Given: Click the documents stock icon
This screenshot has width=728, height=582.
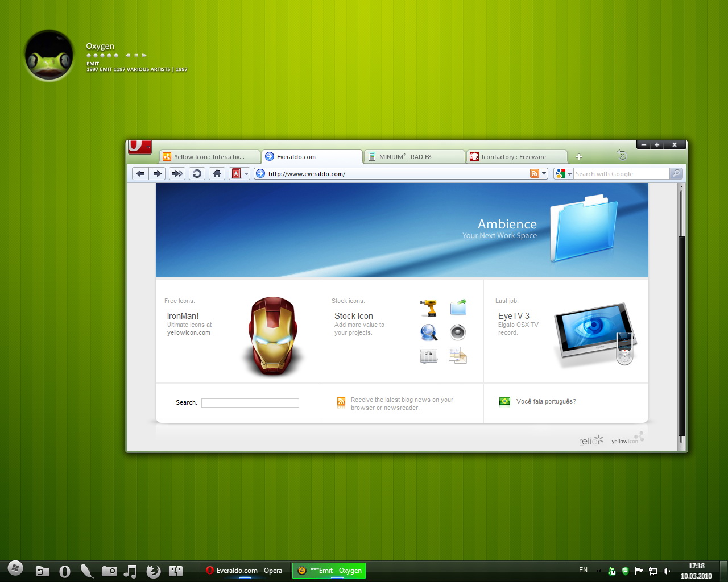Looking at the screenshot, I should coord(458,355).
